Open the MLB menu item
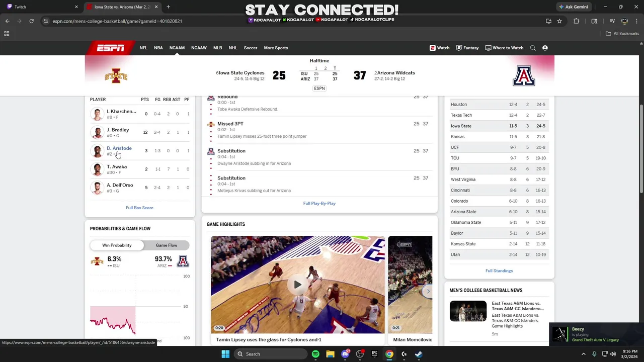The width and height of the screenshot is (644, 362). click(217, 48)
